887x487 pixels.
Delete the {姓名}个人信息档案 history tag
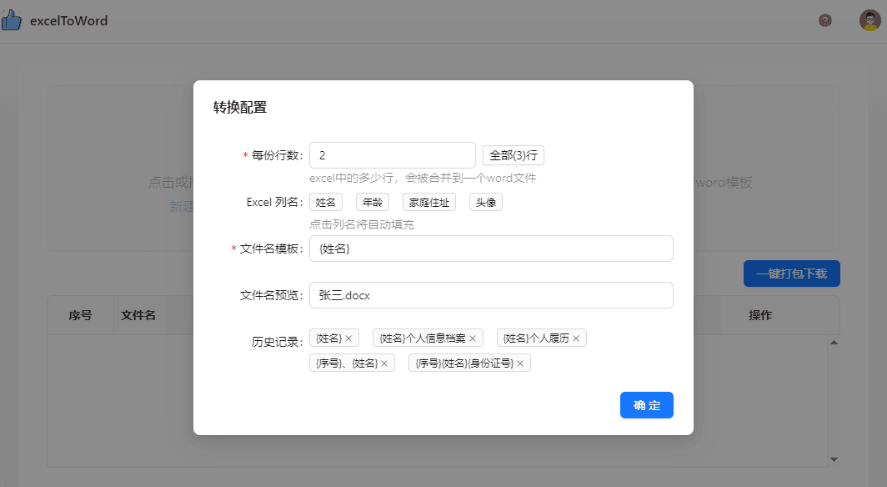(x=473, y=339)
